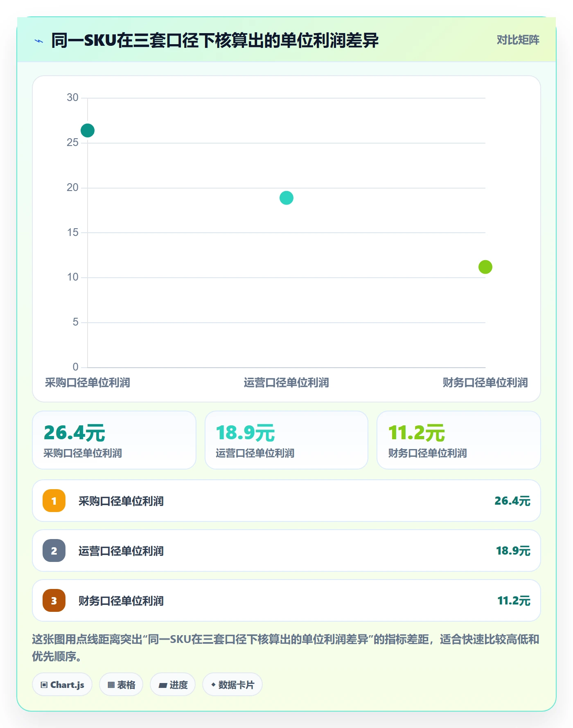This screenshot has width=573, height=728.
Task: Click the 对比矩阵 label in header
Action: pyautogui.click(x=518, y=40)
